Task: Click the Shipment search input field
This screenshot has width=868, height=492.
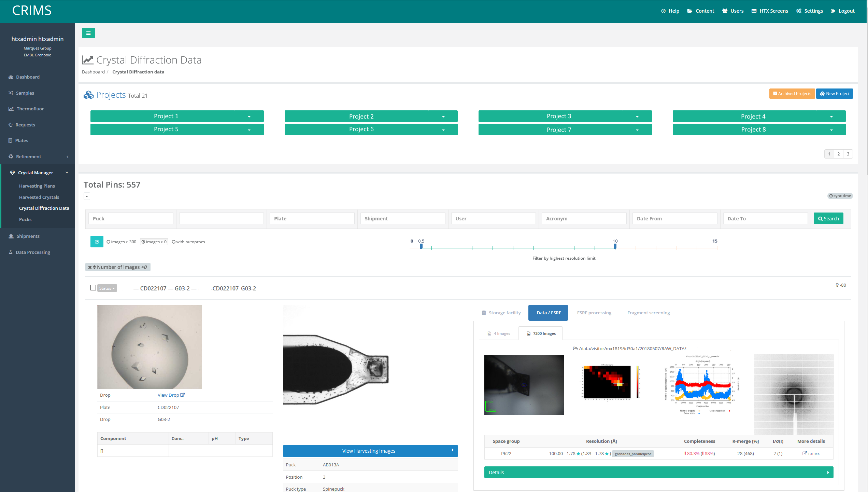Action: click(x=403, y=218)
